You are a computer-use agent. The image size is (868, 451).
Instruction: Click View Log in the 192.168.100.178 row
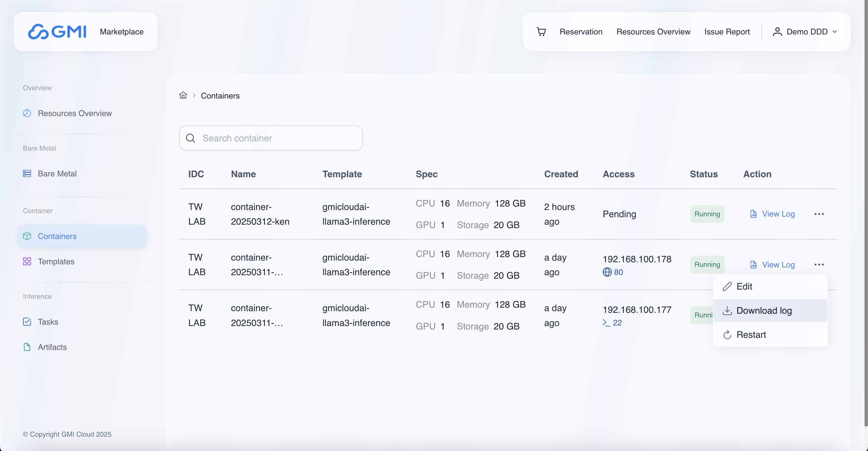coord(778,265)
